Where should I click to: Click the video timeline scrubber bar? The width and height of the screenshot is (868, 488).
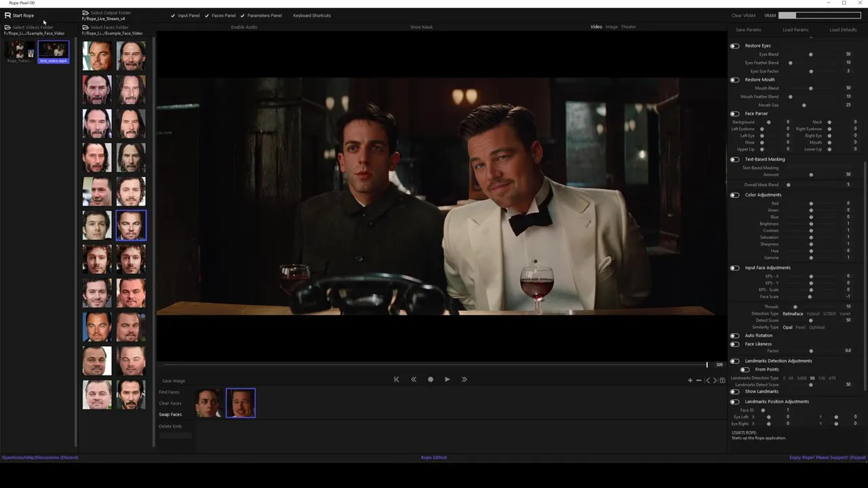(434, 365)
